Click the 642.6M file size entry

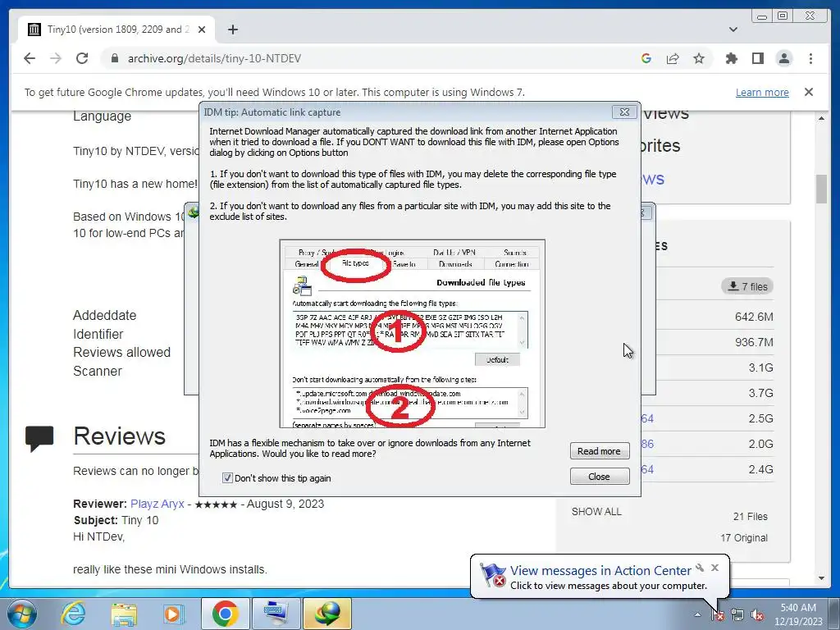pos(754,317)
